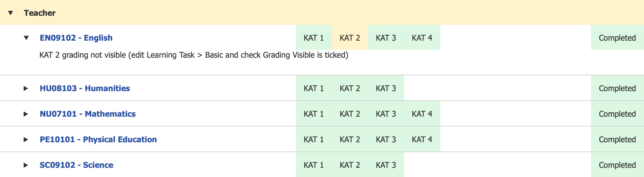Open the EN09102 - English link
644x177 pixels.
(76, 38)
